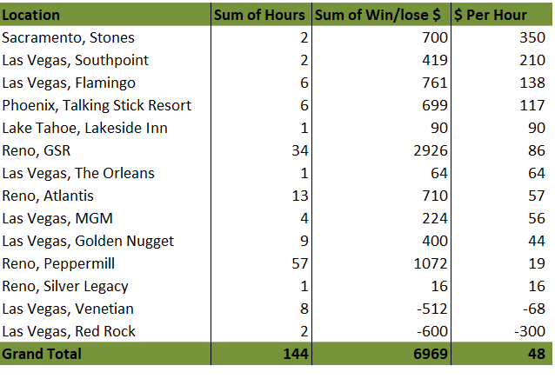The height and width of the screenshot is (392, 555).
Task: Select the Grand Total label
Action: pyautogui.click(x=42, y=354)
